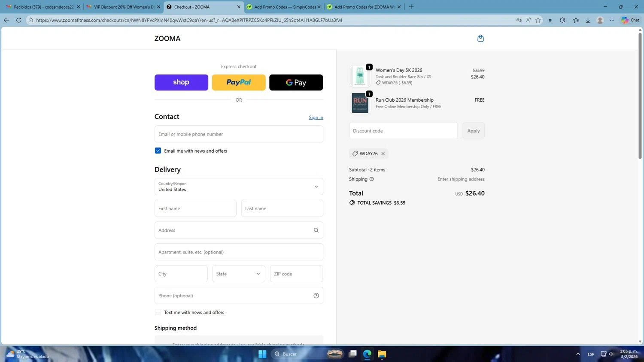
Task: Open network settings in system tray
Action: pos(603,354)
